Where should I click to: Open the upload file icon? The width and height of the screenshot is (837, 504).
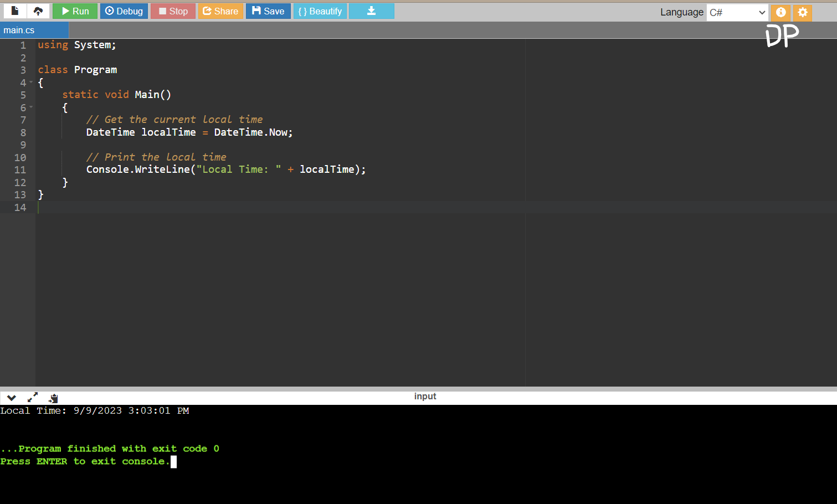pos(38,11)
